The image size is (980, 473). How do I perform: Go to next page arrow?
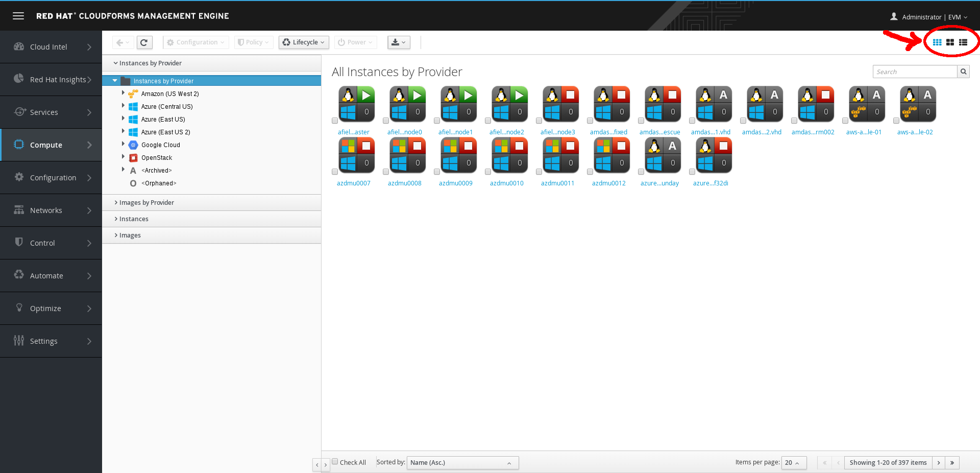point(938,463)
